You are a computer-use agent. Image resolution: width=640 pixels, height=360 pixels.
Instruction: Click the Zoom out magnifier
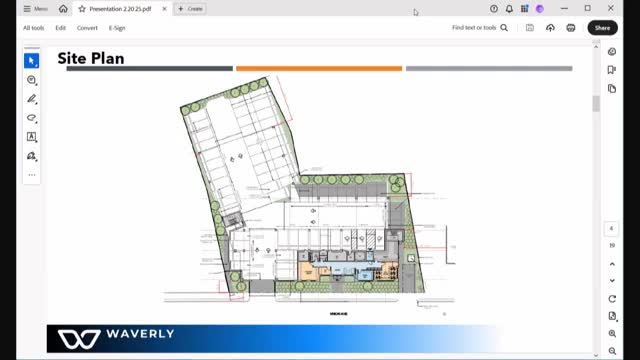pos(612,351)
